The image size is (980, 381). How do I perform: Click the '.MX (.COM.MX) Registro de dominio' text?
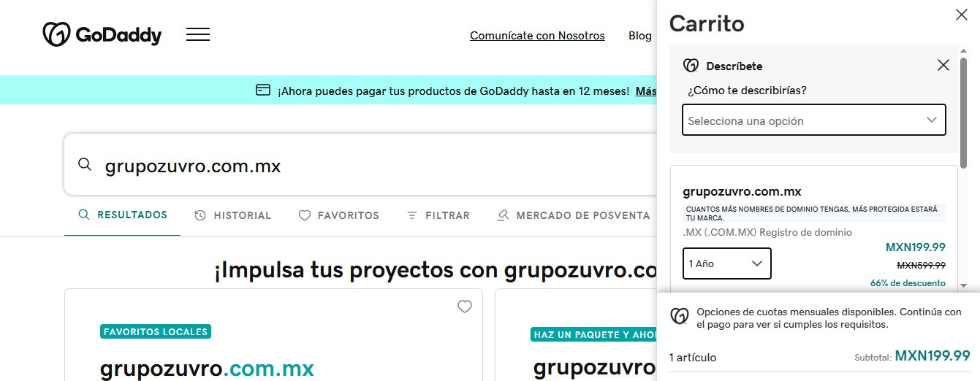[x=767, y=232]
